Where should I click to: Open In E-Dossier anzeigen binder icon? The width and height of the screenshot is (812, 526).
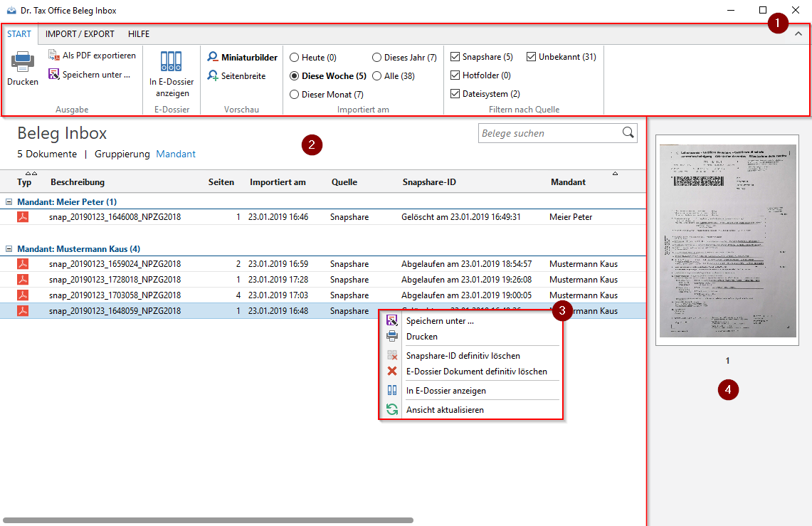click(171, 61)
